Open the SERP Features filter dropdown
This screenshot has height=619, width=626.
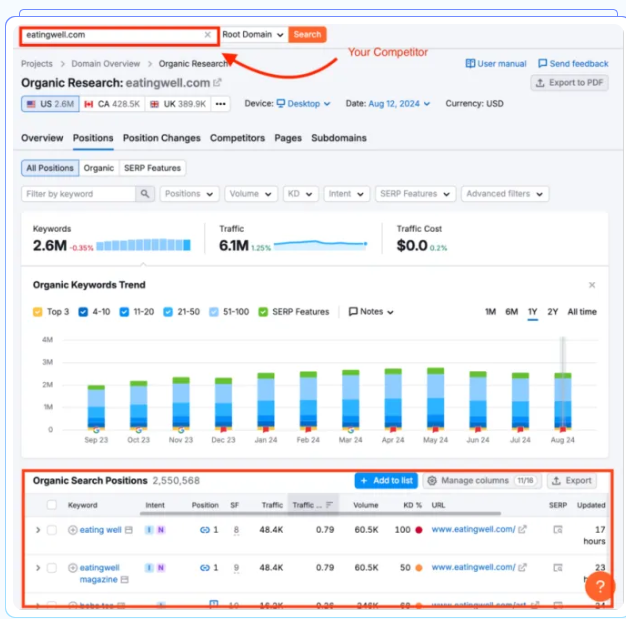415,194
